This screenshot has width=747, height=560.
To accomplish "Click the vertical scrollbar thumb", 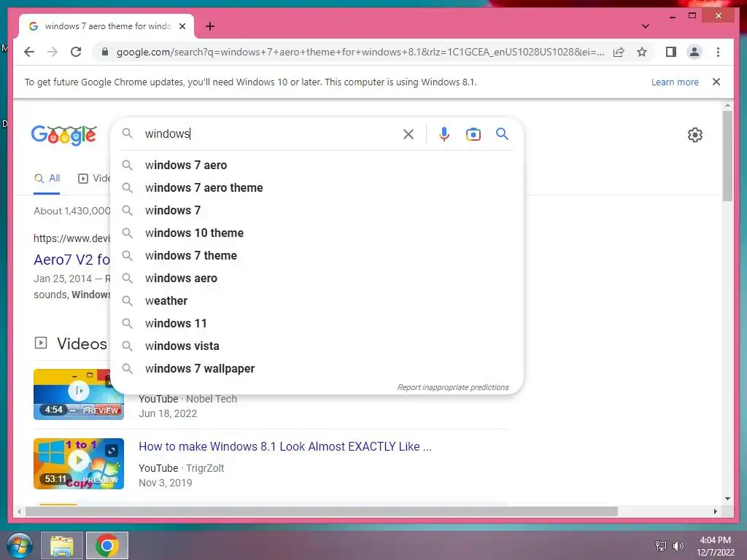I will (727, 156).
